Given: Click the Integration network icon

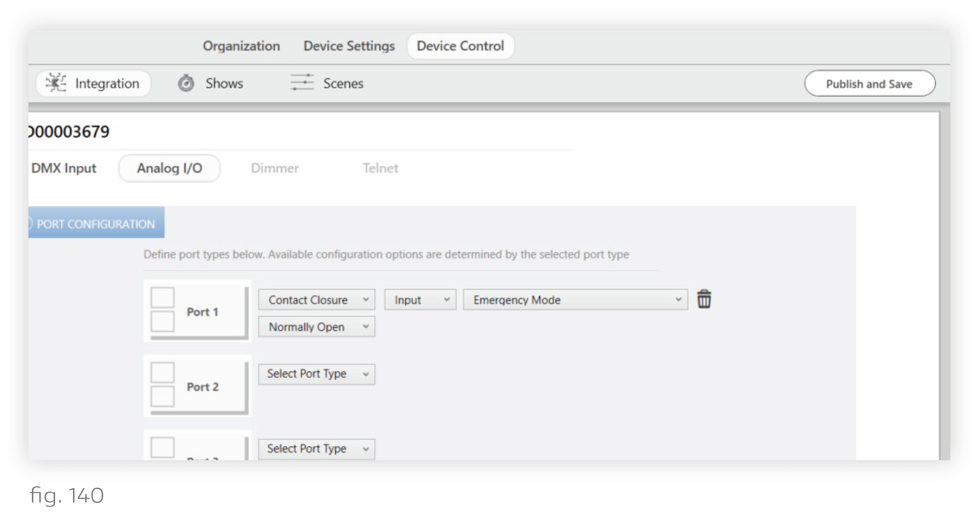Looking at the screenshot, I should [56, 83].
